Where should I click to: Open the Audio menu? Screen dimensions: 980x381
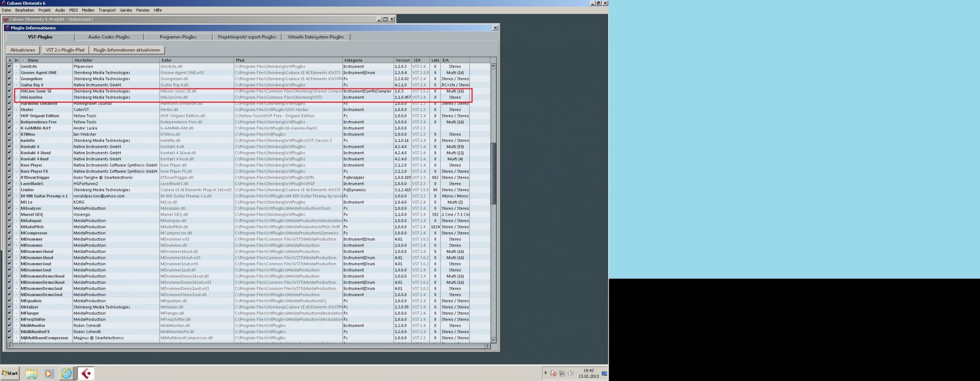click(x=60, y=10)
